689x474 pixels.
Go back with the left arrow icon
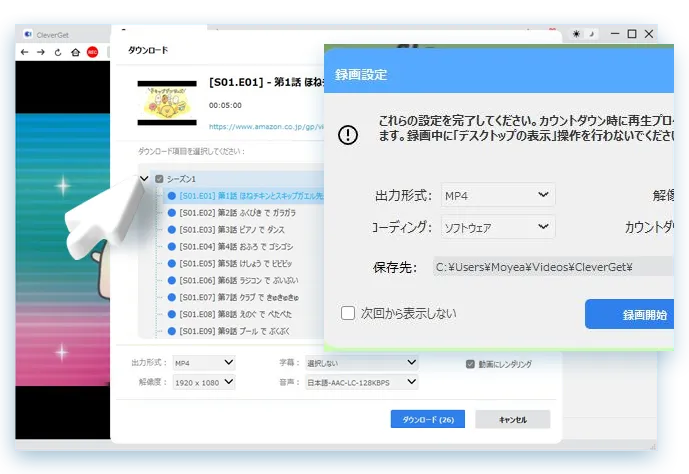pos(25,52)
